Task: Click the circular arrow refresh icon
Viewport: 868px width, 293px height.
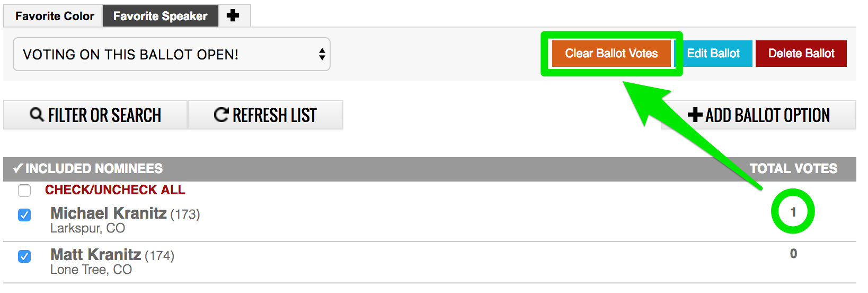Action: (221, 115)
